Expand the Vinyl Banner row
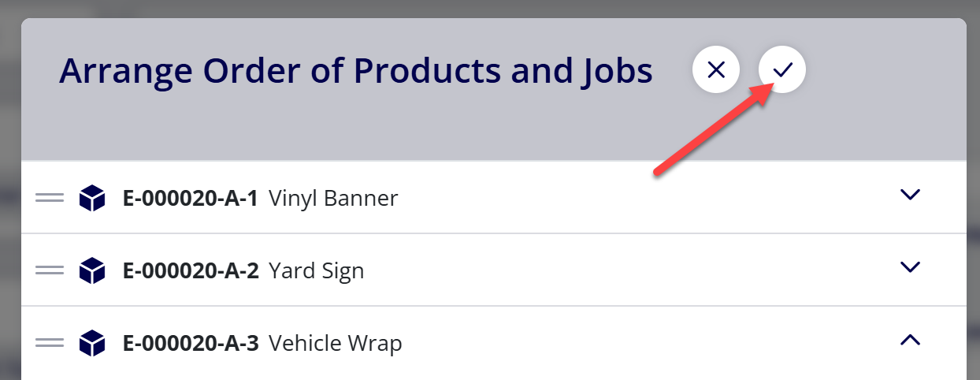The height and width of the screenshot is (380, 980). [910, 195]
